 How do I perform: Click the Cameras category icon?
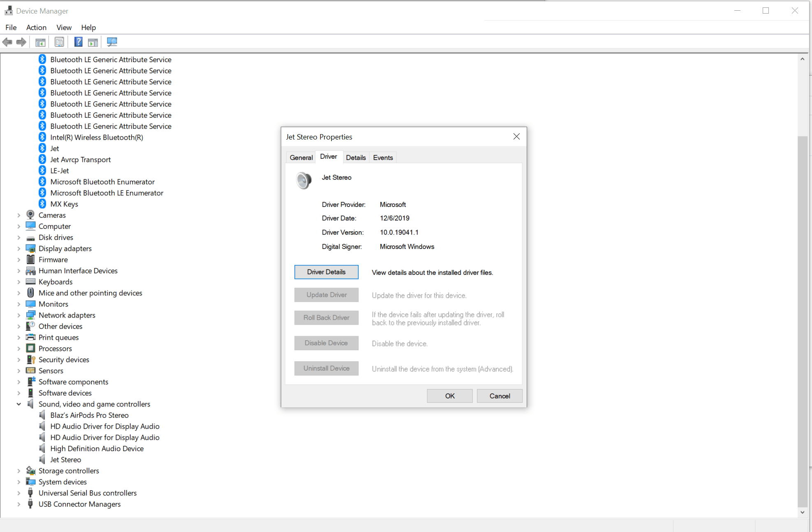pyautogui.click(x=30, y=215)
